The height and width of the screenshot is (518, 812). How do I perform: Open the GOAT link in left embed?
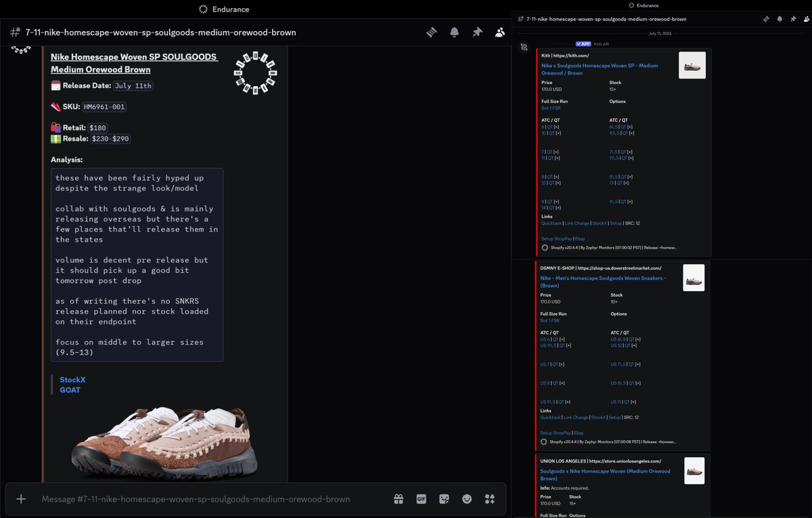coord(70,389)
